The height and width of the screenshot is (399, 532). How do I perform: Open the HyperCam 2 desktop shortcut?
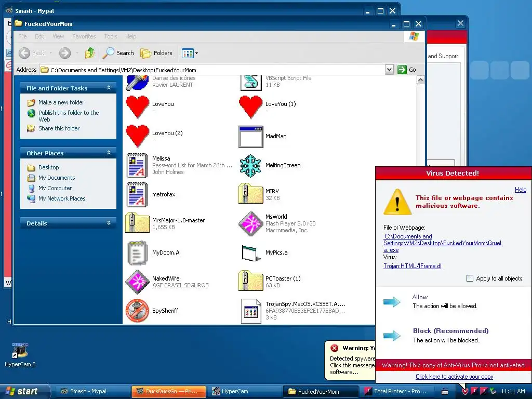tap(20, 354)
